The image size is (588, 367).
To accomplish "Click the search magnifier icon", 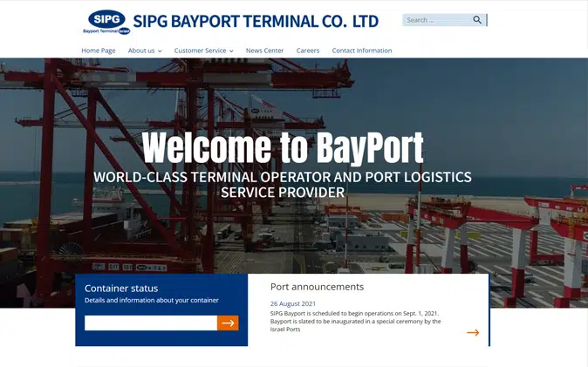I will point(477,20).
